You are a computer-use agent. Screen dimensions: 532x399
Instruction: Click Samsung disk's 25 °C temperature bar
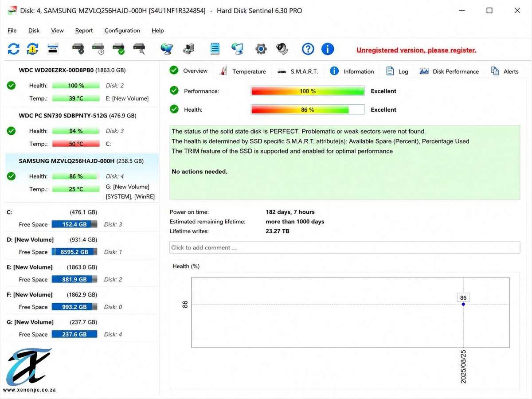pos(76,189)
